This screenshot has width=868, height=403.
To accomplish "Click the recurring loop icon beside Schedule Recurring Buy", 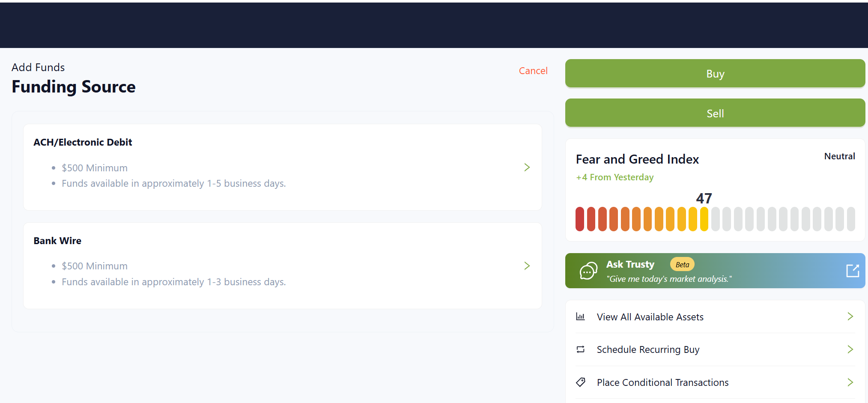I will (x=580, y=349).
